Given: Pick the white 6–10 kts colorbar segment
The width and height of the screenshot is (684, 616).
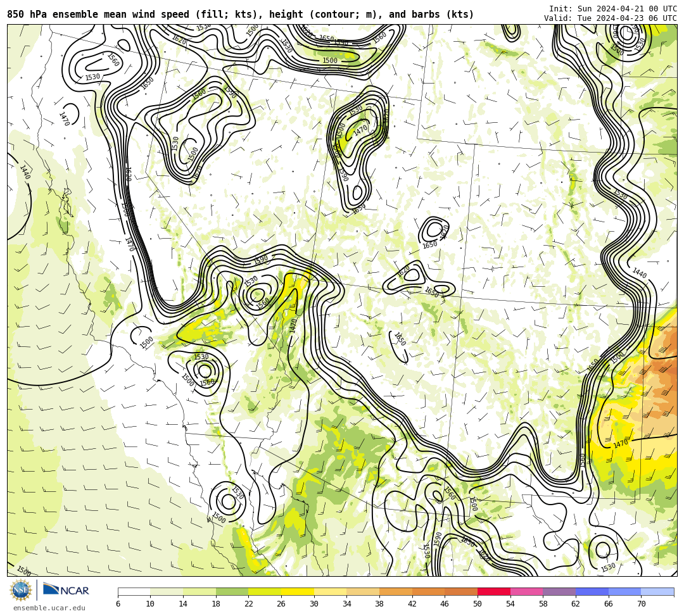Looking at the screenshot, I should point(134,591).
